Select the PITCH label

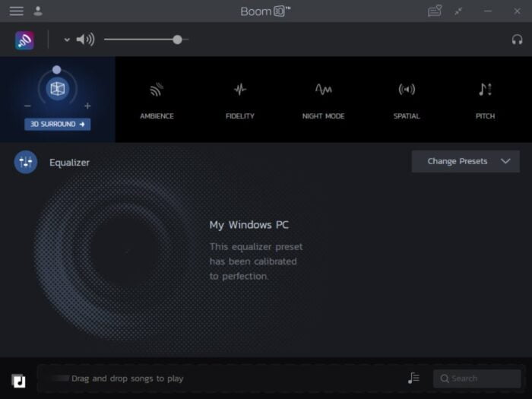[x=485, y=116]
